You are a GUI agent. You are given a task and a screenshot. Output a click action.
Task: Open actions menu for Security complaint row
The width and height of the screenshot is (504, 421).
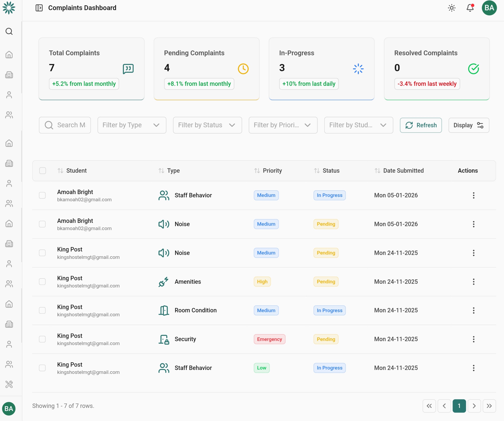pyautogui.click(x=473, y=339)
